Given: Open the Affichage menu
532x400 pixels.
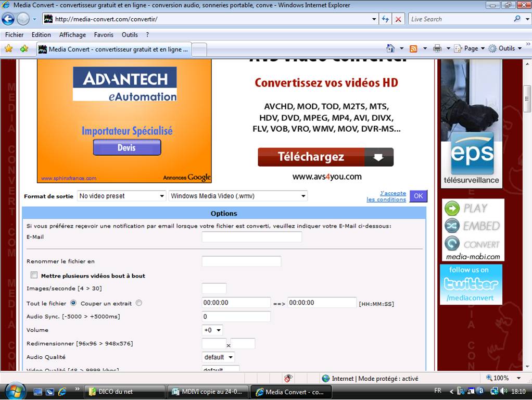Looking at the screenshot, I should point(72,34).
